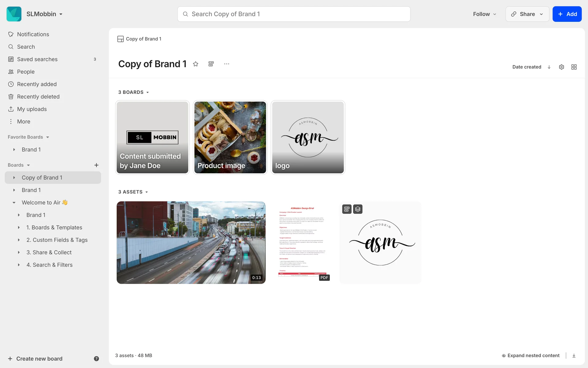
Task: Open board details panel icon beside title
Action: click(x=211, y=64)
